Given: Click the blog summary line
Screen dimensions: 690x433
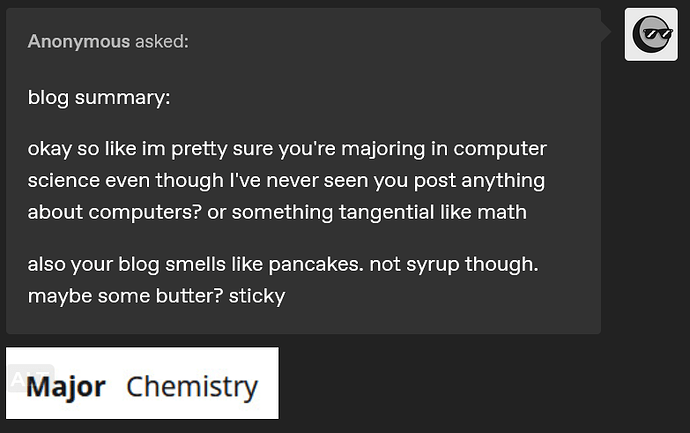Looking at the screenshot, I should pyautogui.click(x=99, y=98).
